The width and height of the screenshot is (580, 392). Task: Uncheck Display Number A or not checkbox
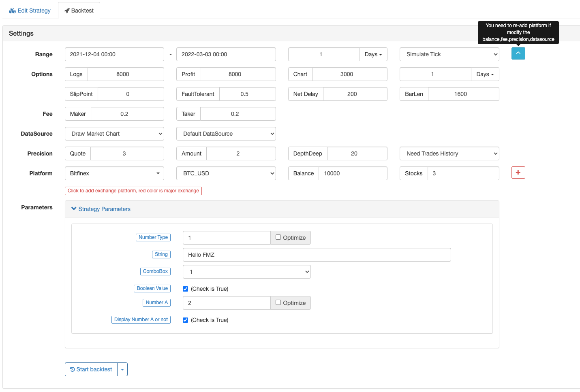[x=186, y=320]
